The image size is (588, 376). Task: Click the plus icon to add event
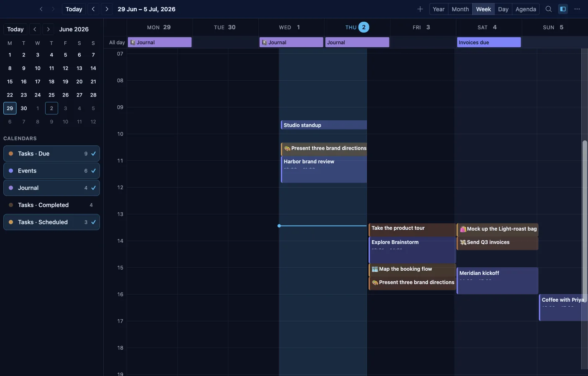[420, 9]
